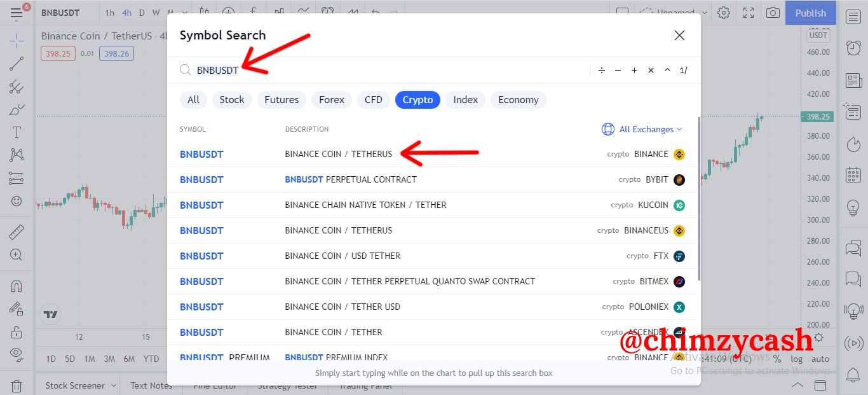Open the ideas stream icon
Image resolution: width=868 pixels, height=395 pixels.
(853, 310)
